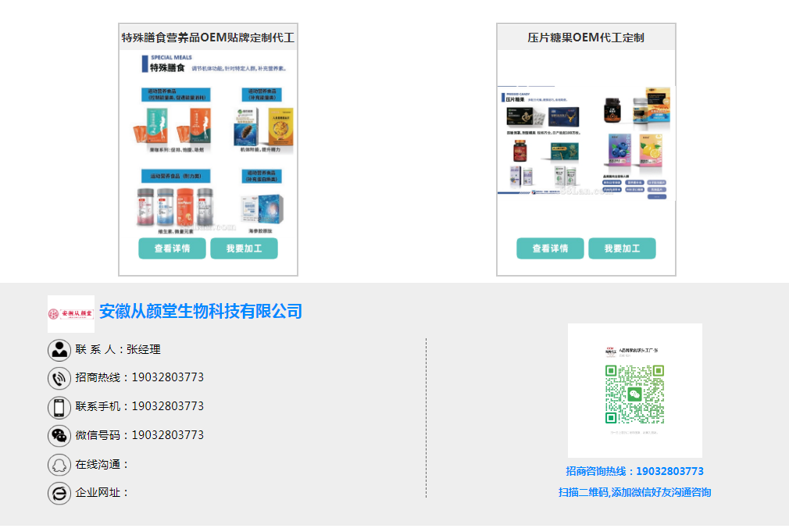
Task: Click 查看详情 under 压片糖果 product
Action: tap(550, 248)
